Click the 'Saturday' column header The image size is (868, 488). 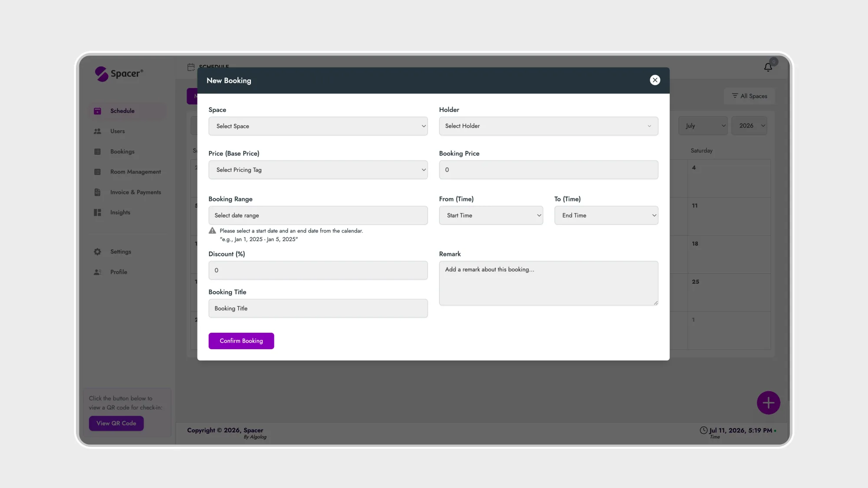point(701,151)
